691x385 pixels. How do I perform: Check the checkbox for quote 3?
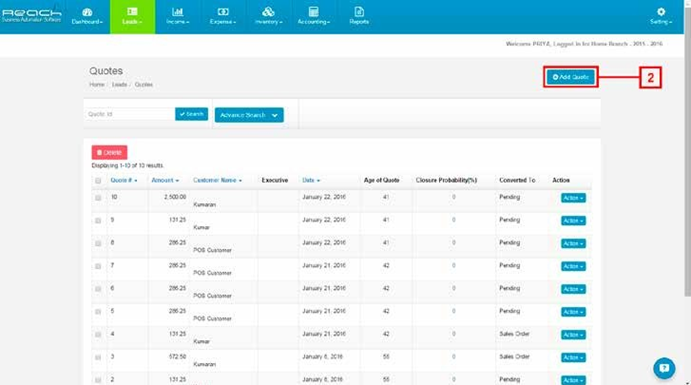pyautogui.click(x=98, y=358)
